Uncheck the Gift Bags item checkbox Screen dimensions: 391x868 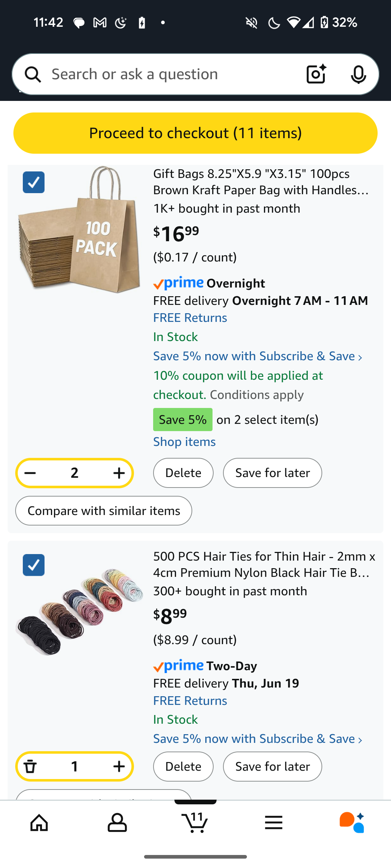(x=34, y=182)
